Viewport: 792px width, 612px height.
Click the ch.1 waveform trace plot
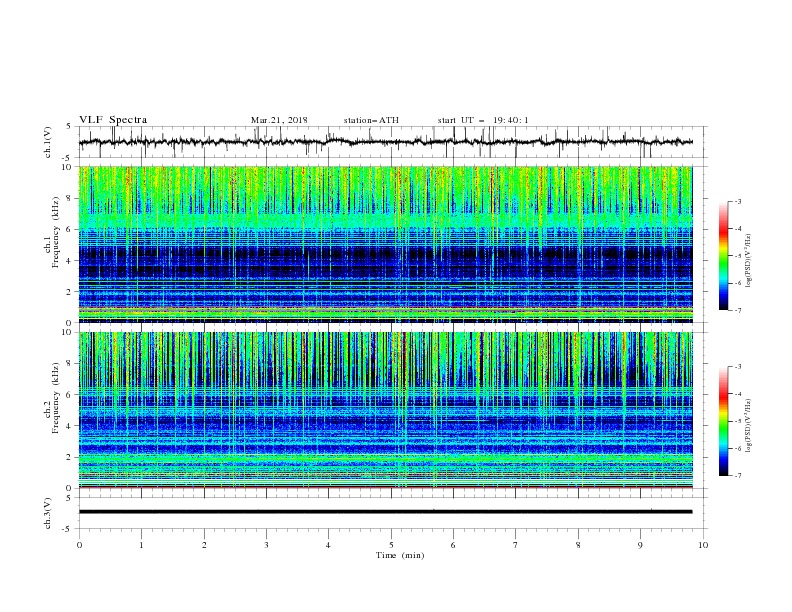pyautogui.click(x=385, y=142)
